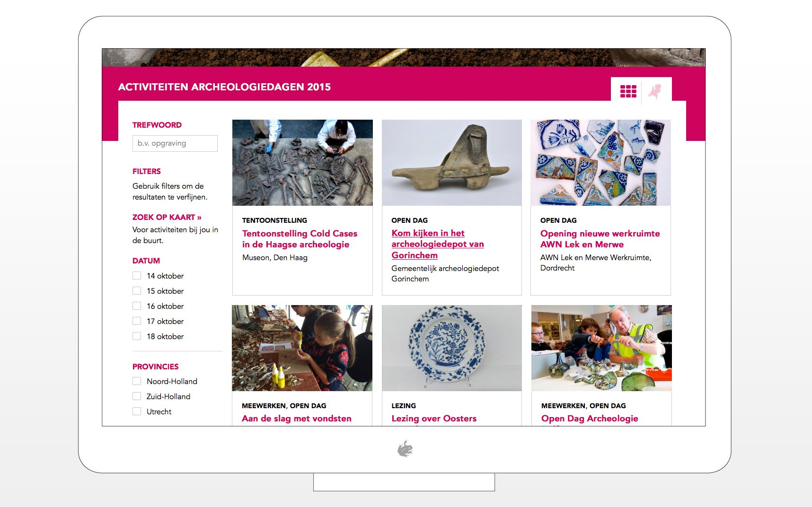Open Tentoonstelling Cold Cases Haagse archeologie link

[x=300, y=239]
